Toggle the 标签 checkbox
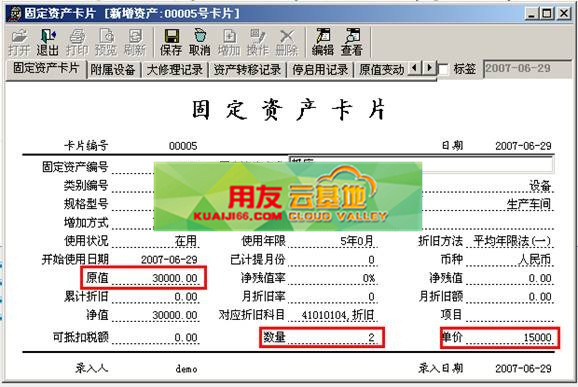Image resolution: width=578 pixels, height=387 pixels. click(443, 69)
